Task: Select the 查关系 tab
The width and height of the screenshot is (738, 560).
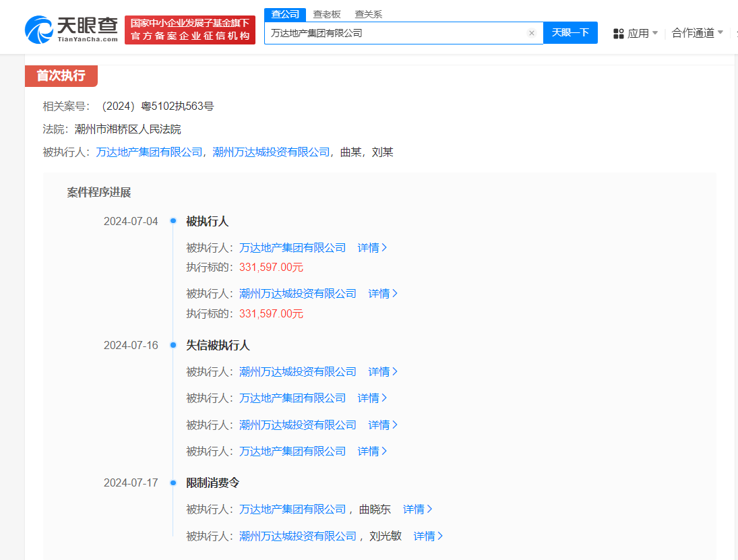Action: [367, 13]
